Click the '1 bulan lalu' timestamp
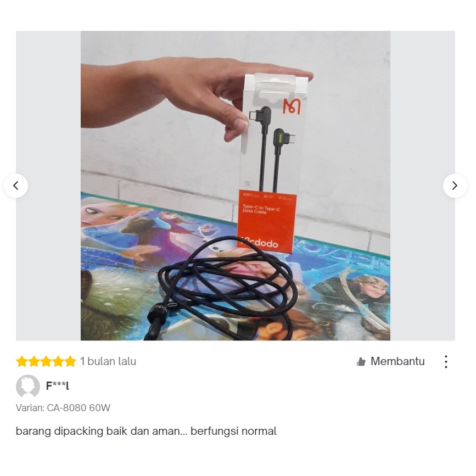This screenshot has height=476, width=476. 108,361
